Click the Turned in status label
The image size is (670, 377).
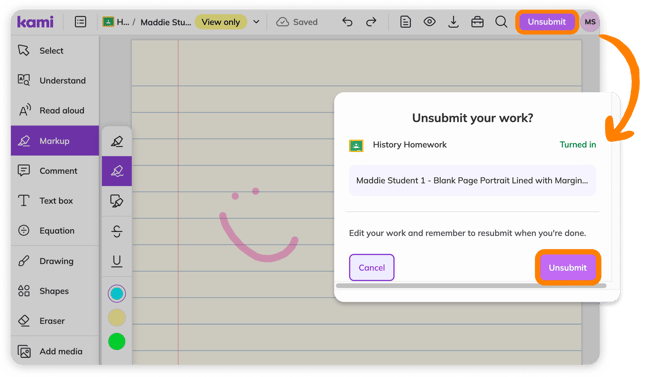pyautogui.click(x=578, y=144)
